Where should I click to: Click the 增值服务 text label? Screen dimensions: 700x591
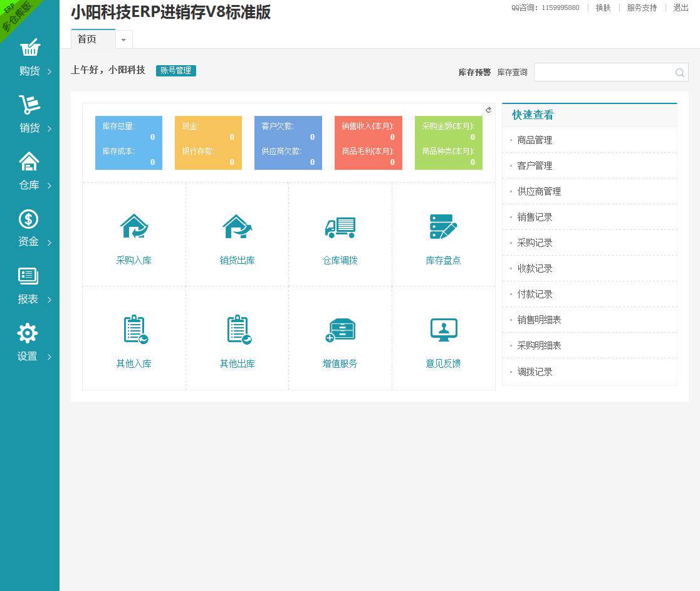(340, 363)
